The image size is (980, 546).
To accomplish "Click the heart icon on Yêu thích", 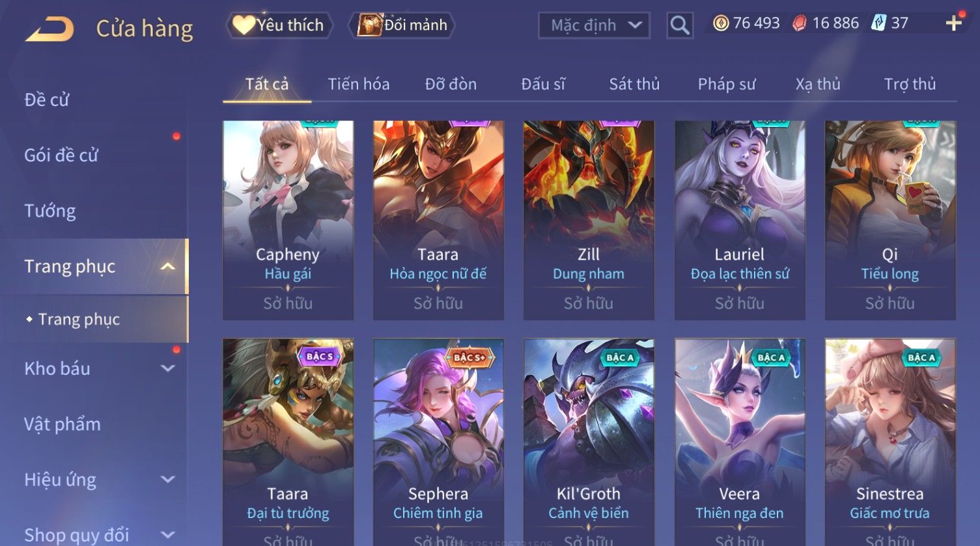I will tap(244, 25).
